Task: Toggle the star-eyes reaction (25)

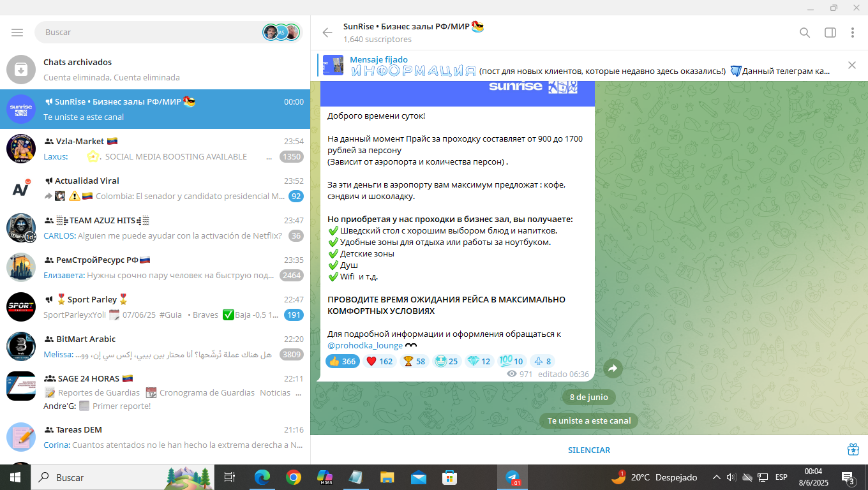Action: (447, 361)
